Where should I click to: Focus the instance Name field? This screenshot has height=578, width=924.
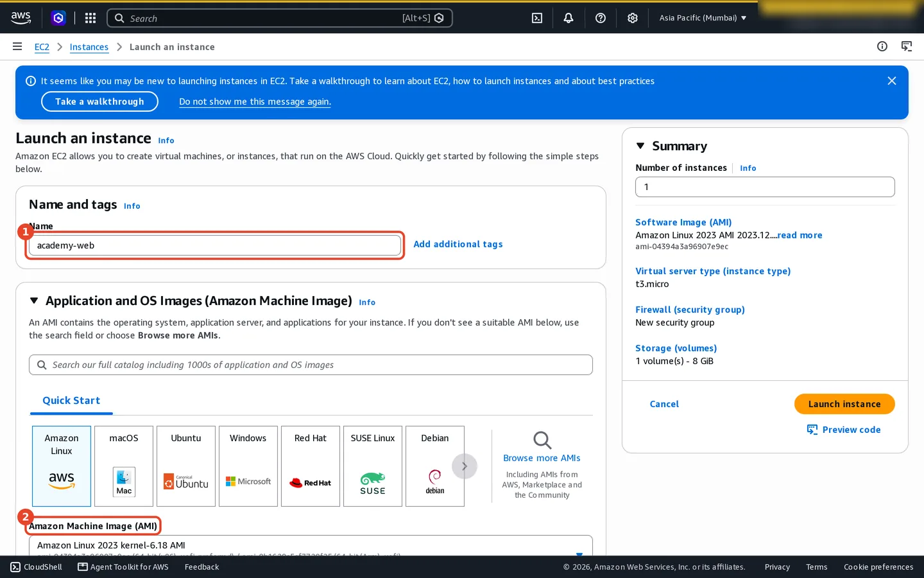(x=215, y=245)
